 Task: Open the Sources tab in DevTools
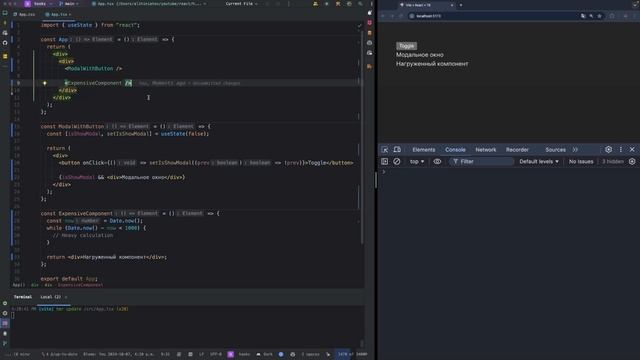pos(555,150)
